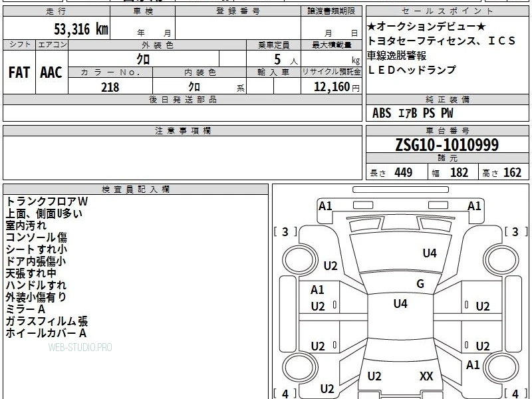
Task: Select the LEDヘッドランプ line
Action: (x=412, y=70)
